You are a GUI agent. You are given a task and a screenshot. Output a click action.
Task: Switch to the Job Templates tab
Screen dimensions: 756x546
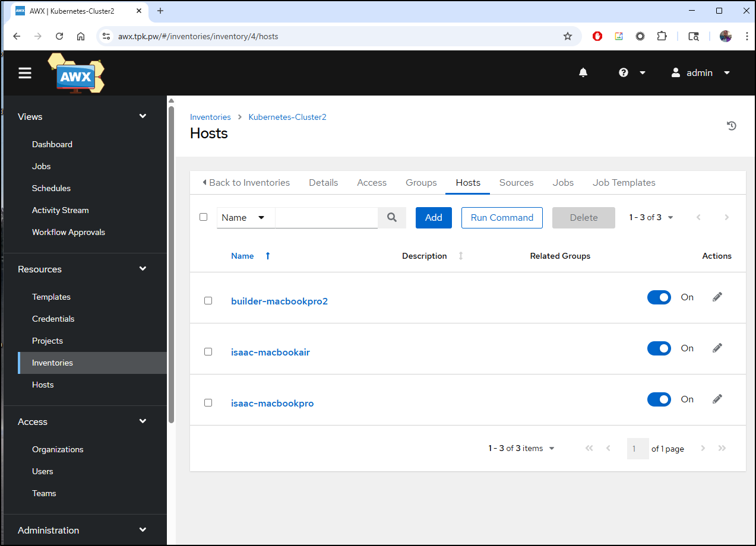click(x=624, y=183)
